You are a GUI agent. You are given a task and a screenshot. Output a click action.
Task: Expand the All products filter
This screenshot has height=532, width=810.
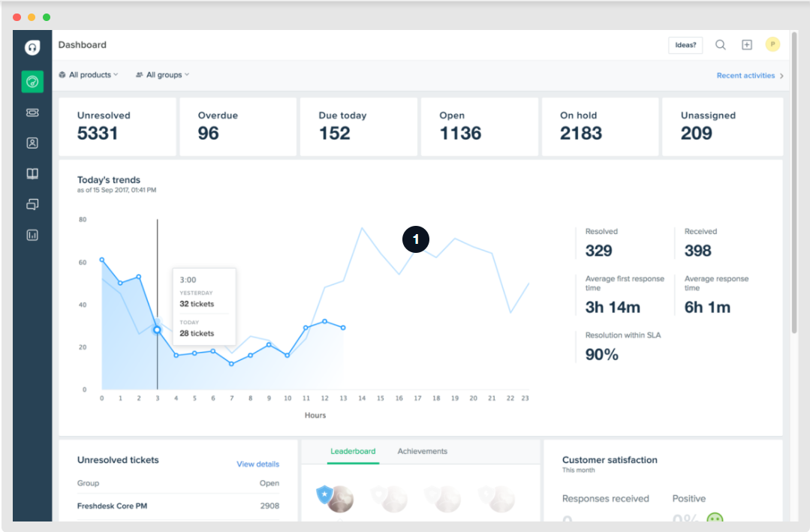pyautogui.click(x=88, y=75)
